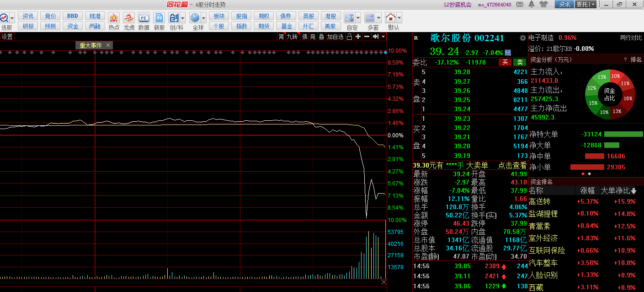Image resolution: width=644 pixels, height=292 pixels.
Task: Toggle the chart lock icon
Action: point(349,37)
